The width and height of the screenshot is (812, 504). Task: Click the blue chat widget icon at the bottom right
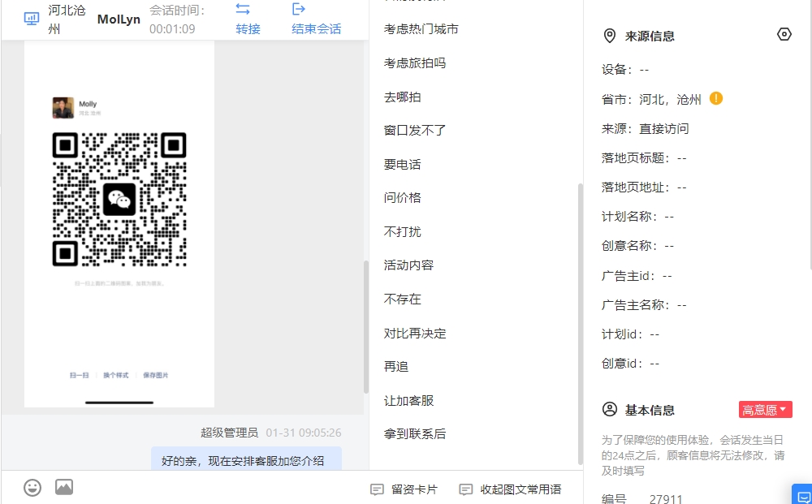(802, 494)
